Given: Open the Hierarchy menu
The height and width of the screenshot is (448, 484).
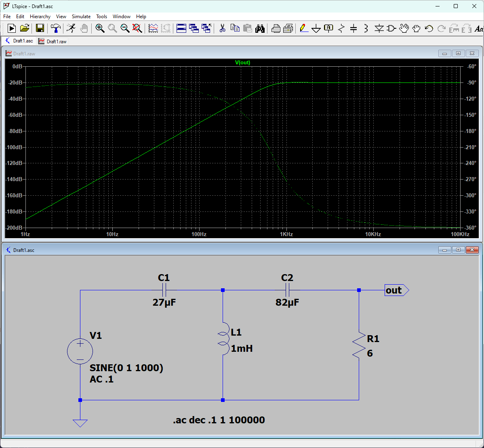Looking at the screenshot, I should tap(40, 16).
